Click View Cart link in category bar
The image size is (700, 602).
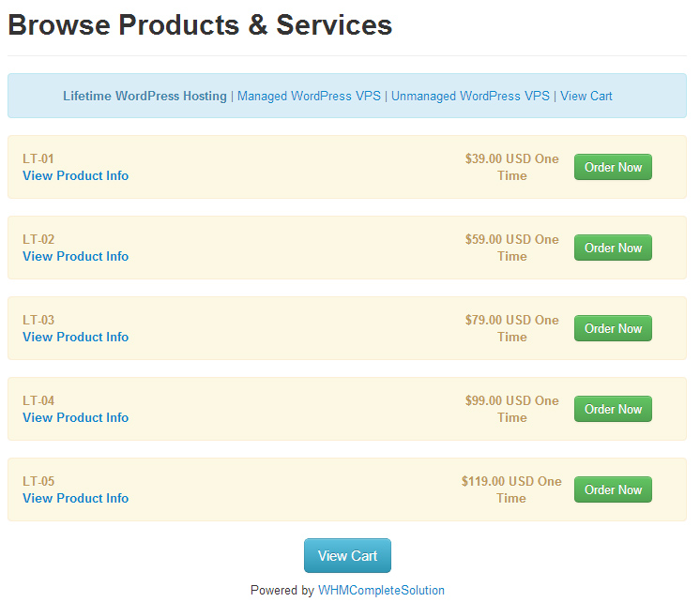click(x=586, y=96)
